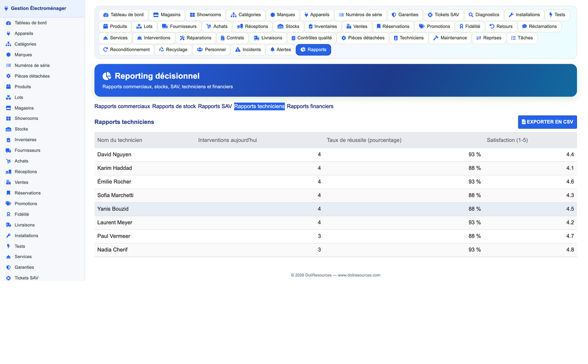Click the Réclamations speech bubble icon
The width and height of the screenshot is (588, 364).
tap(524, 26)
